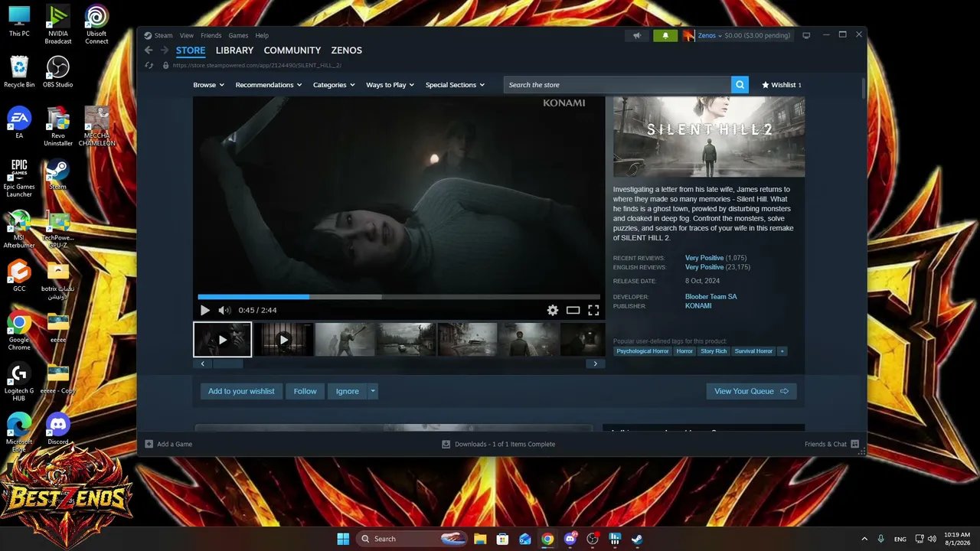The width and height of the screenshot is (980, 551).
Task: Expand the Browse dropdown
Action: [208, 85]
